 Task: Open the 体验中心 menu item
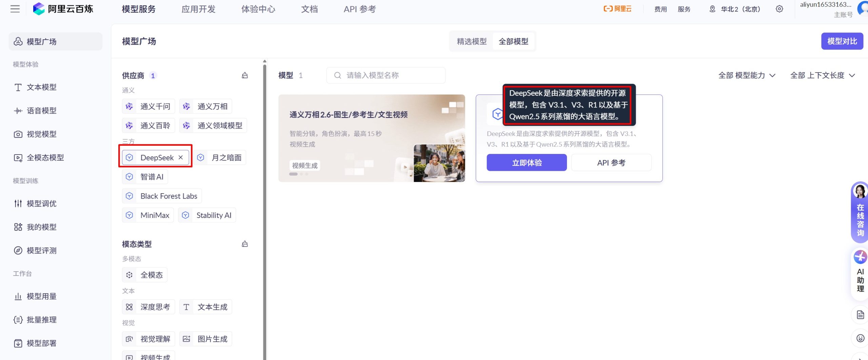pos(258,9)
